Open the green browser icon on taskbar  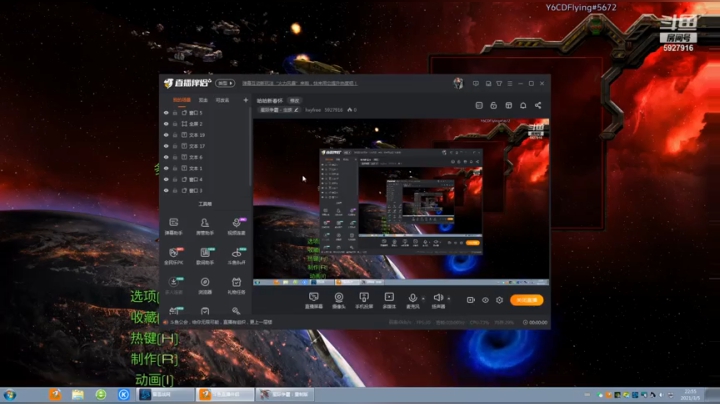(101, 394)
